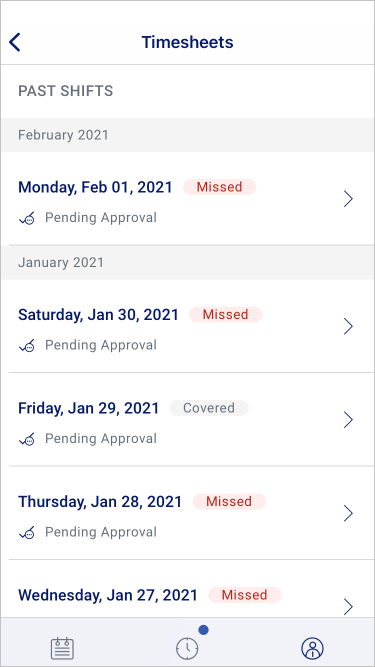
Task: Open the calendar schedule tab icon
Action: coord(62,648)
